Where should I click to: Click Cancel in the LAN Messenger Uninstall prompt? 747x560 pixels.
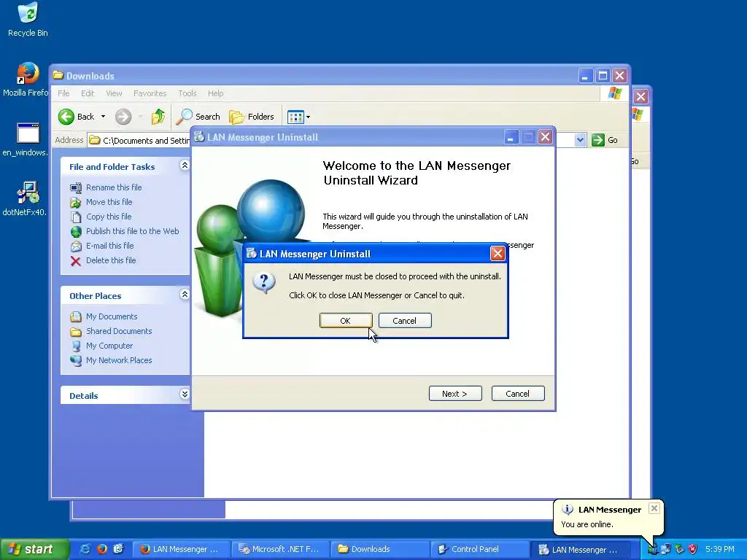tap(404, 321)
